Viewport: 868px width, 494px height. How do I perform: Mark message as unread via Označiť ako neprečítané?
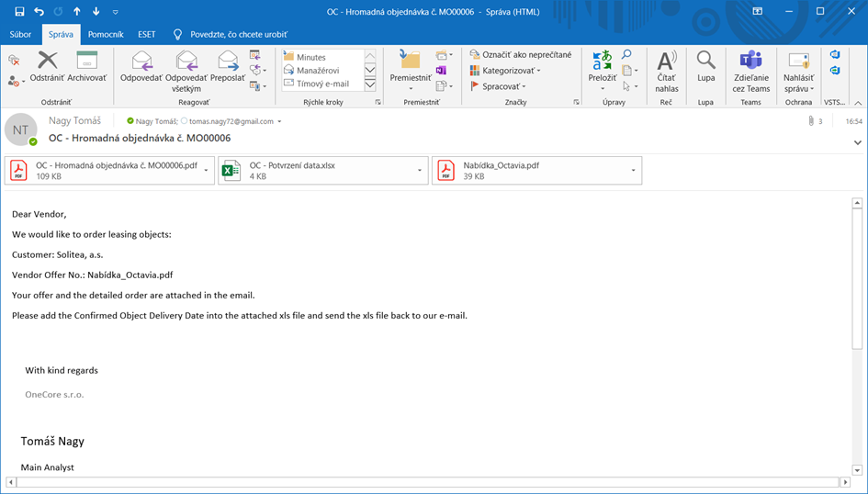[x=521, y=55]
